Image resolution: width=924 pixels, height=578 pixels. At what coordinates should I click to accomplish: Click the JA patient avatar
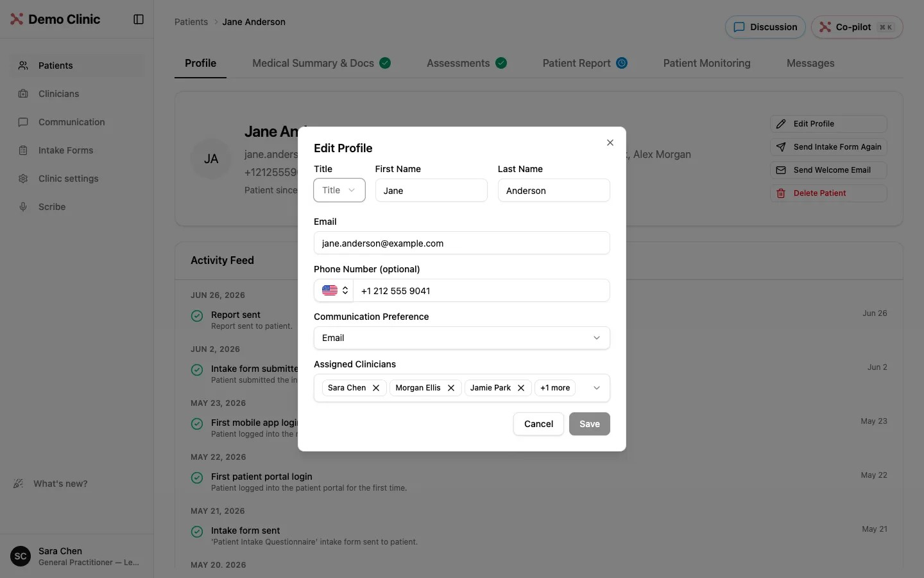[211, 159]
